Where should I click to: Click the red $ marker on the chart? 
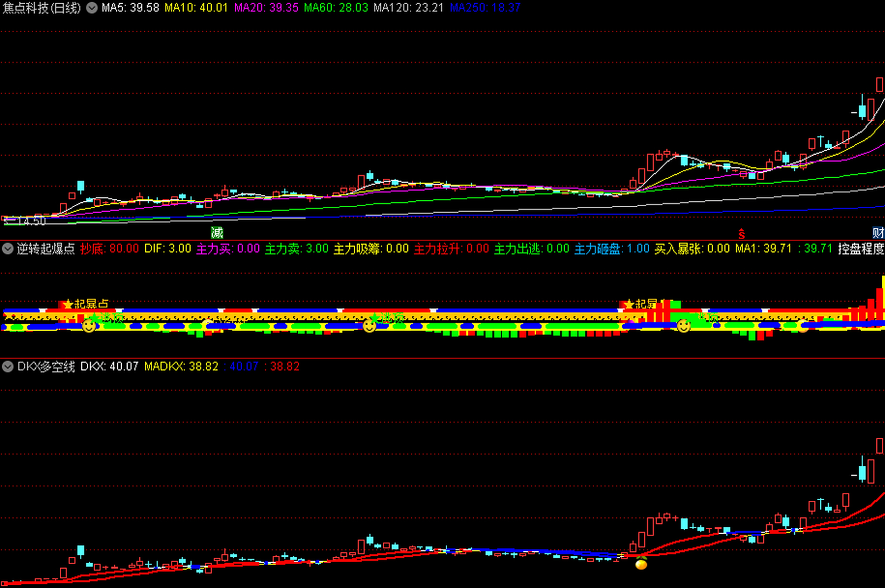741,234
